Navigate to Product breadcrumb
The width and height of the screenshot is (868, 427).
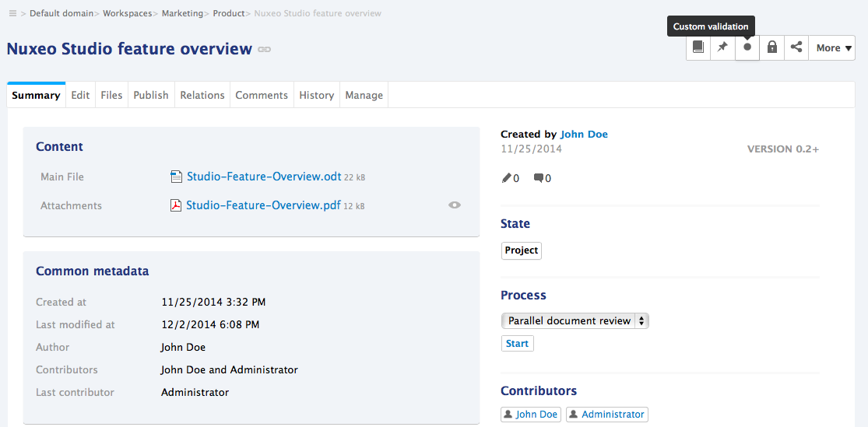click(229, 13)
